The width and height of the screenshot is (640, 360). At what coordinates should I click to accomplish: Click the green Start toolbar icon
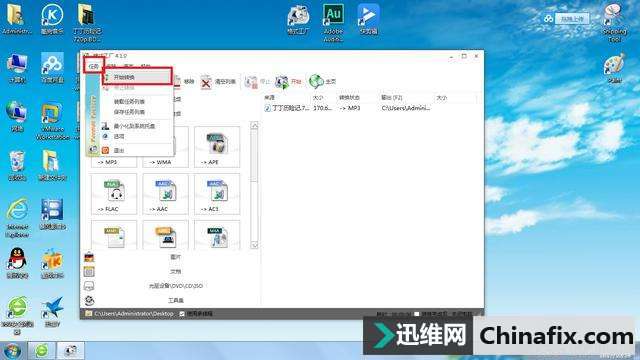pos(282,82)
